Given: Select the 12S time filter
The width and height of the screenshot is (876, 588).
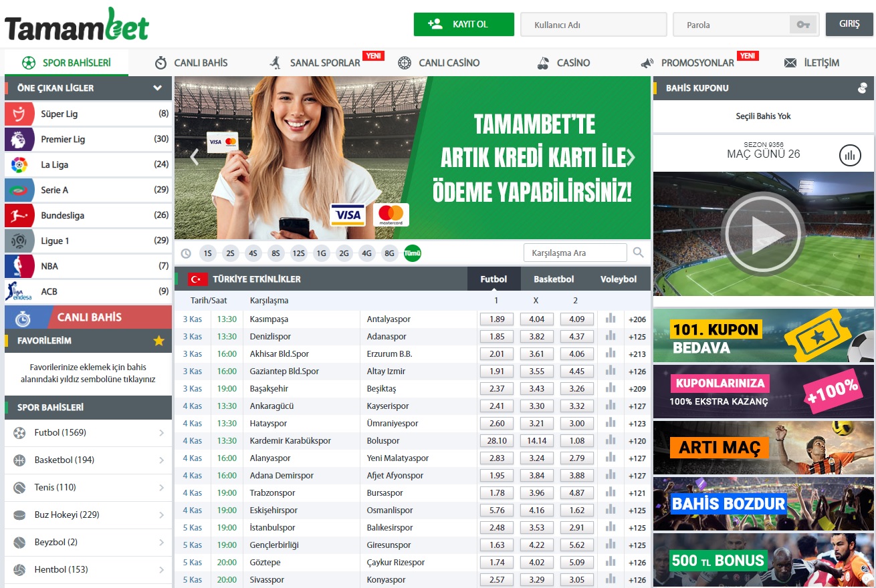Looking at the screenshot, I should point(298,253).
